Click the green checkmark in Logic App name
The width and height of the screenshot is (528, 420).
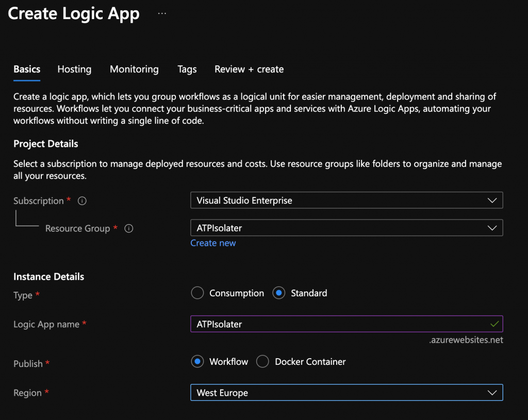[494, 324]
